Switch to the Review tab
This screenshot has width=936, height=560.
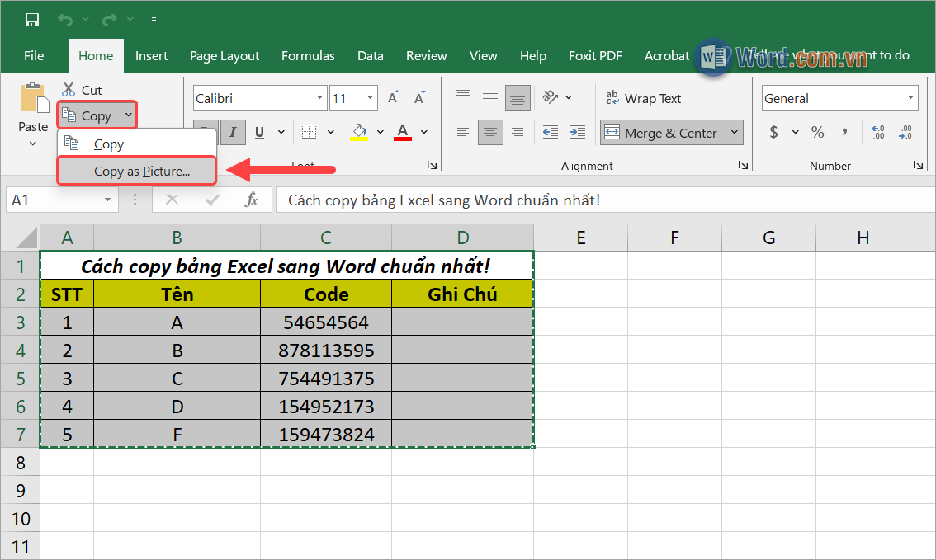click(426, 55)
